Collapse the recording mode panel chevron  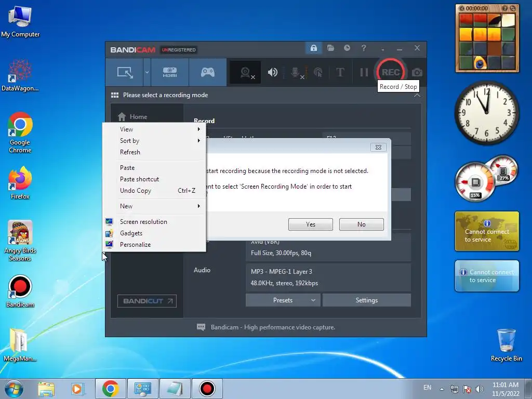pyautogui.click(x=417, y=96)
